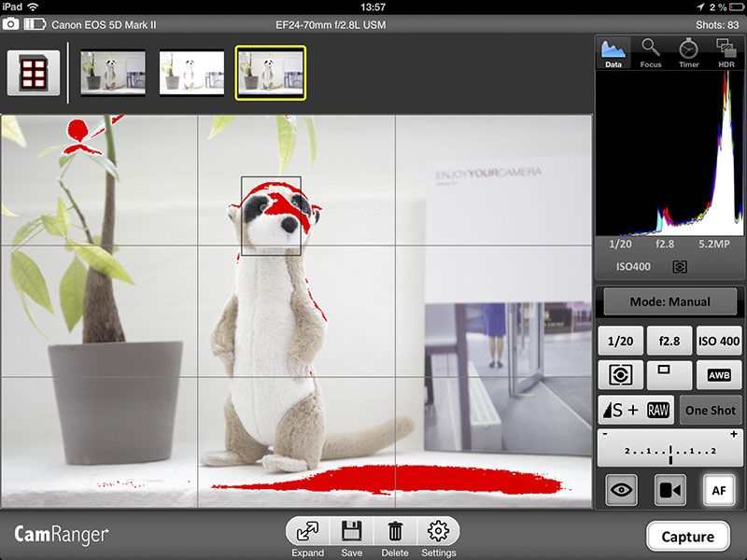Switch to the Focus tab
Screen dimensions: 747x560
point(651,53)
